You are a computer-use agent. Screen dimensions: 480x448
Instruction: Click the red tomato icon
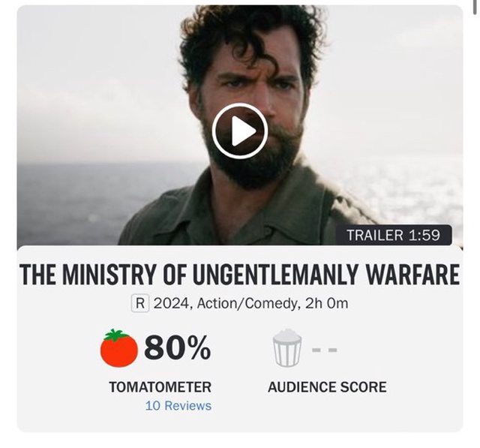pos(118,348)
